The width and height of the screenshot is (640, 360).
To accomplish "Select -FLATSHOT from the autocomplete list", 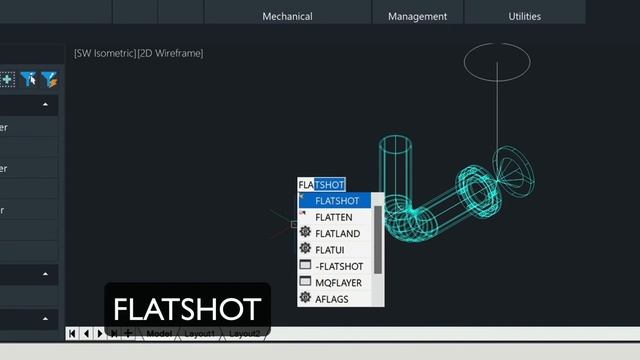I will click(x=335, y=266).
